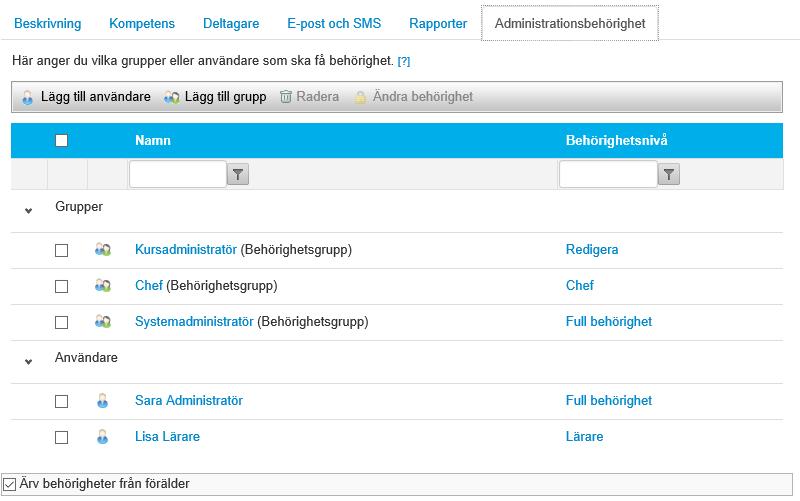
Task: Open the Chef group name link
Action: tap(149, 285)
